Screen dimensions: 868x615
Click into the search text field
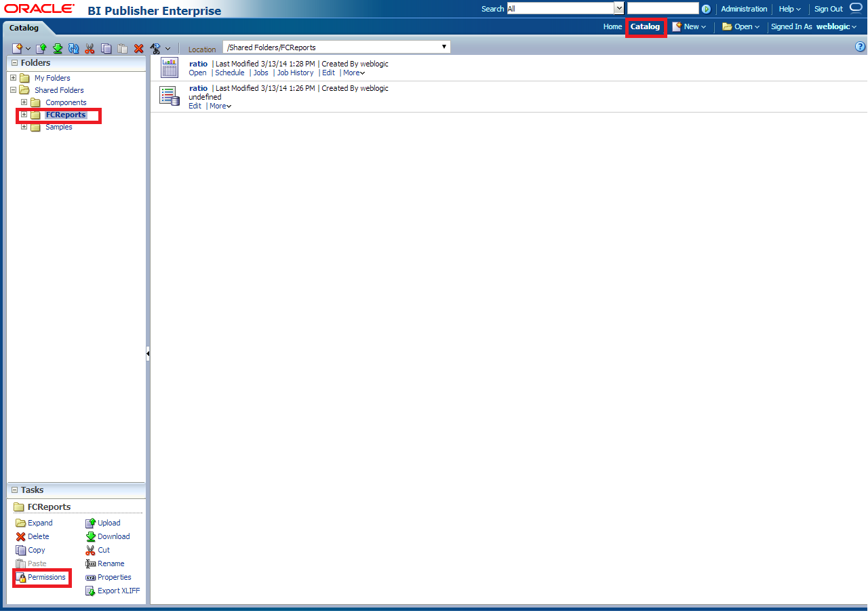coord(663,8)
